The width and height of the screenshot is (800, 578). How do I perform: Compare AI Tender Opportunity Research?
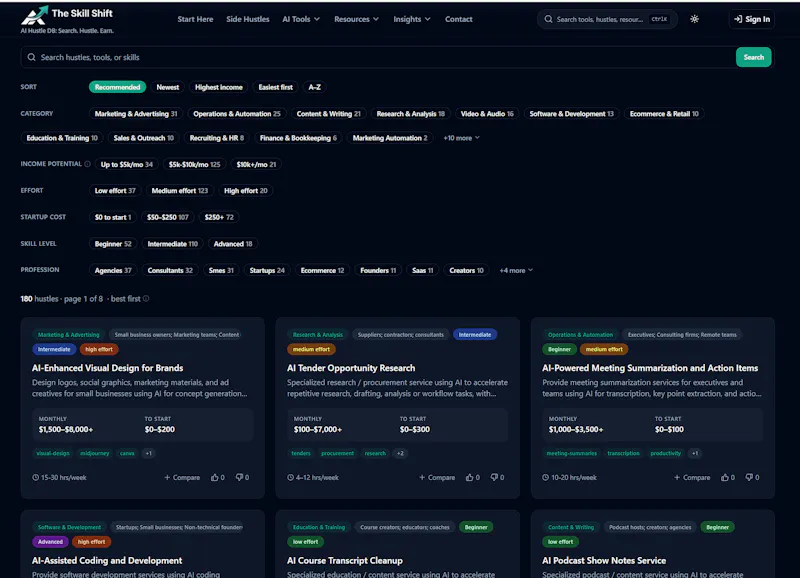click(437, 478)
